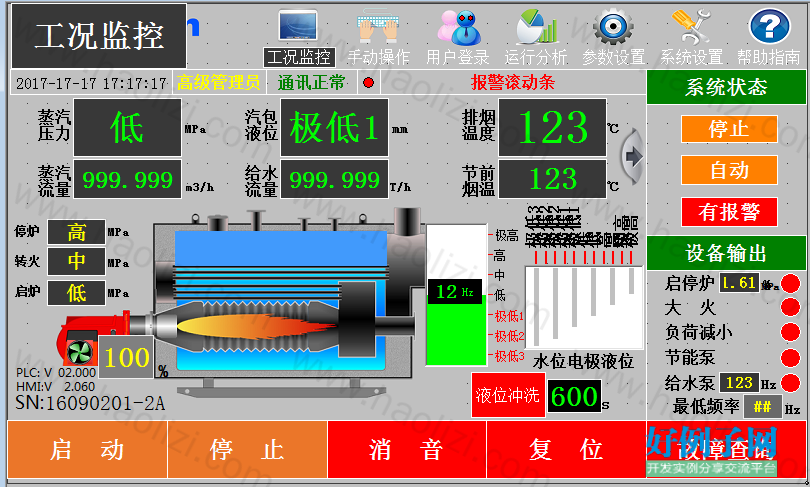Click the 启炉 pressure value 低
This screenshot has width=810, height=487.
(x=76, y=293)
